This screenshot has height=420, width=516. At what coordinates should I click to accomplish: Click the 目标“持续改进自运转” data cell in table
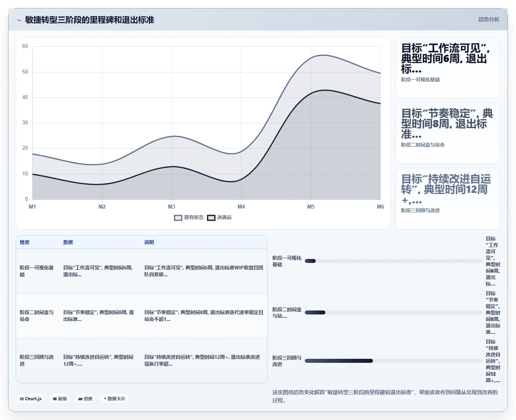pos(100,360)
